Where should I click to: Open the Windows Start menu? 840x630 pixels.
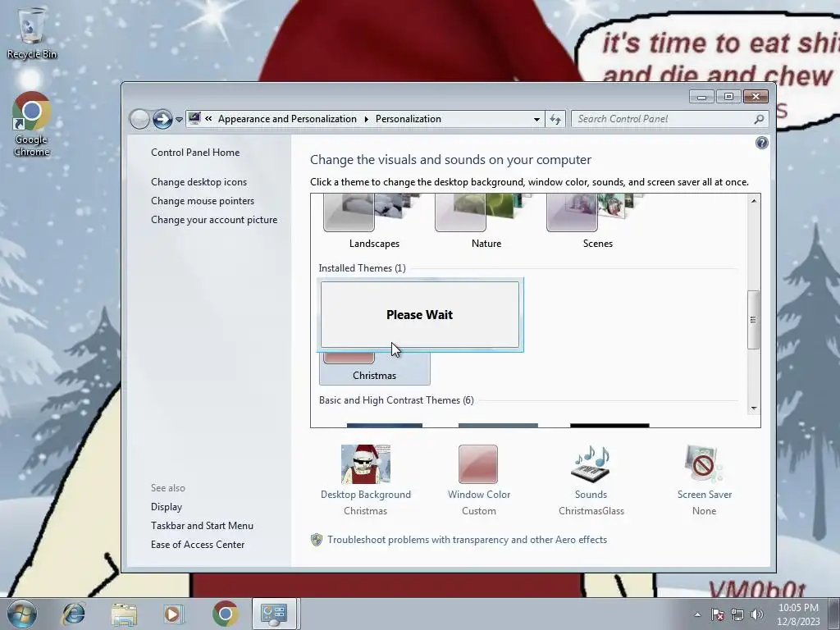(x=21, y=614)
